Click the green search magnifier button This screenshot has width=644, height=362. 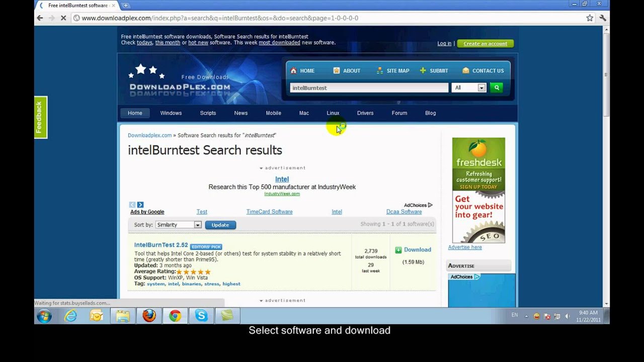pos(497,87)
